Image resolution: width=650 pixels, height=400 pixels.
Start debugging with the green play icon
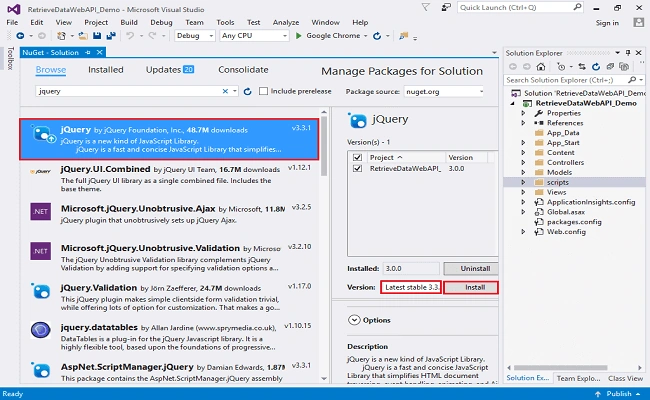point(298,36)
